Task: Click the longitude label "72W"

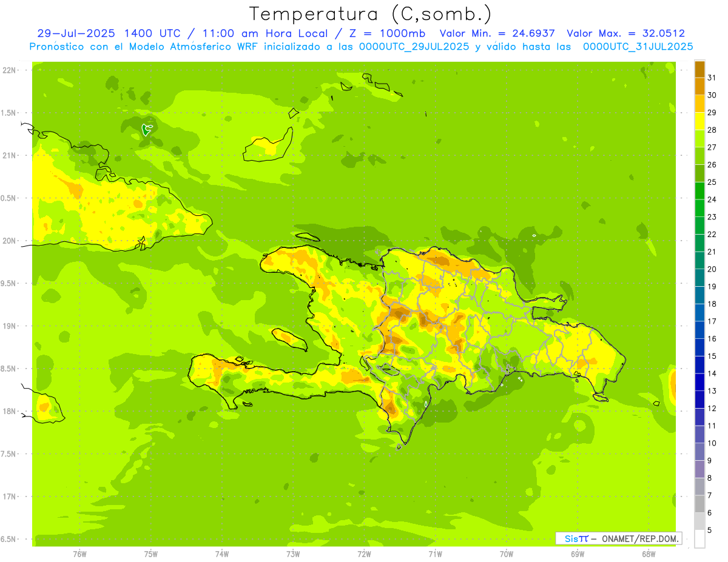Action: point(364,554)
